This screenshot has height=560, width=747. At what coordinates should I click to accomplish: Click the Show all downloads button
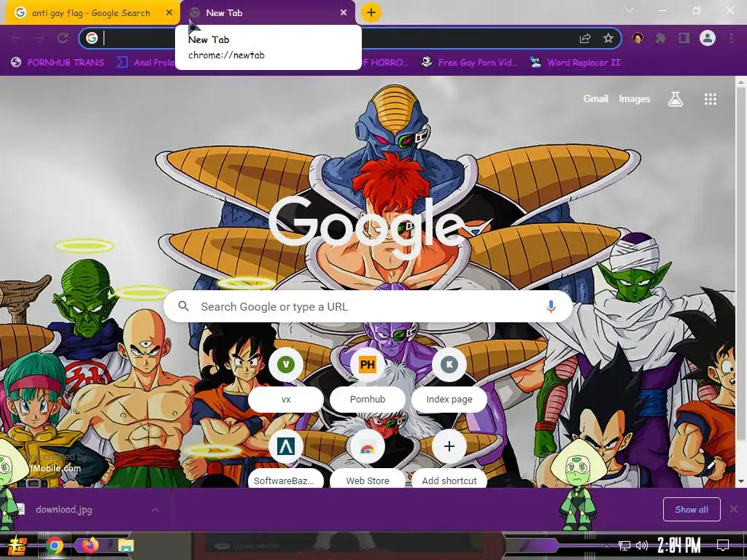tap(692, 510)
